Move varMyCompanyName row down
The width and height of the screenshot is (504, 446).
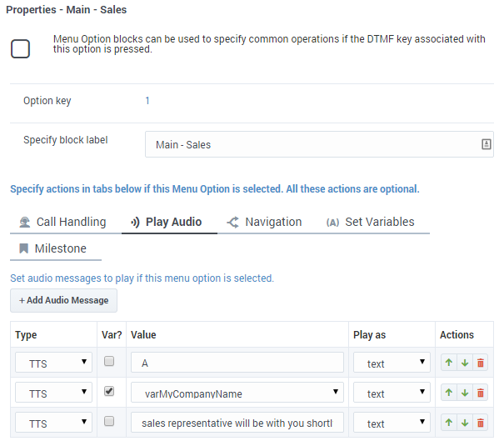coord(465,393)
